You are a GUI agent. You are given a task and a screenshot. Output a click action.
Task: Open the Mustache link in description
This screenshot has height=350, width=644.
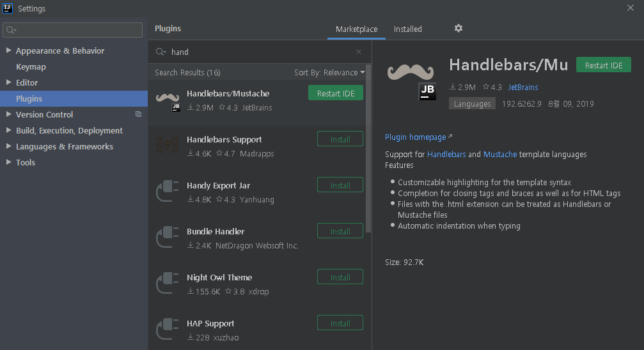click(x=500, y=155)
